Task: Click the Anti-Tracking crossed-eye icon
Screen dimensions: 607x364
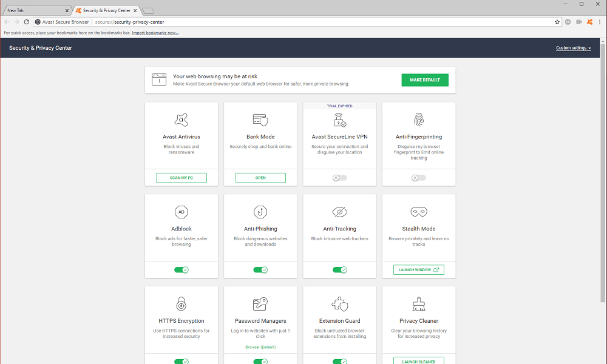Action: pyautogui.click(x=339, y=212)
